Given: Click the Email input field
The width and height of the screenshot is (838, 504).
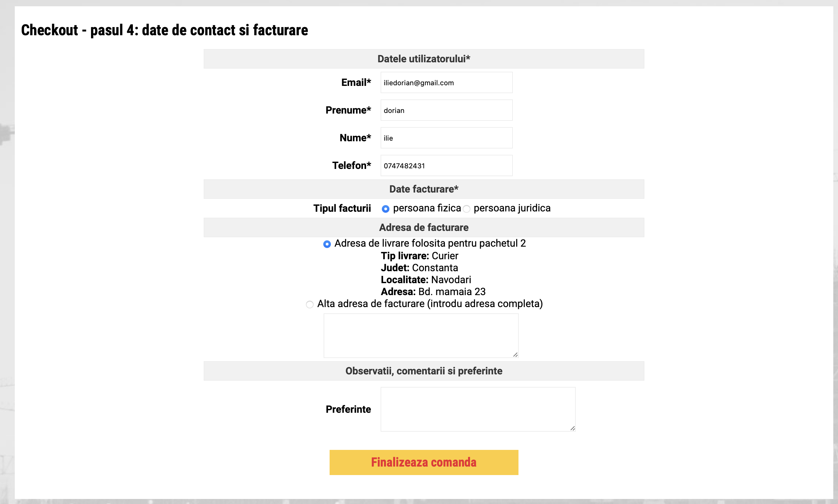Looking at the screenshot, I should pyautogui.click(x=446, y=82).
